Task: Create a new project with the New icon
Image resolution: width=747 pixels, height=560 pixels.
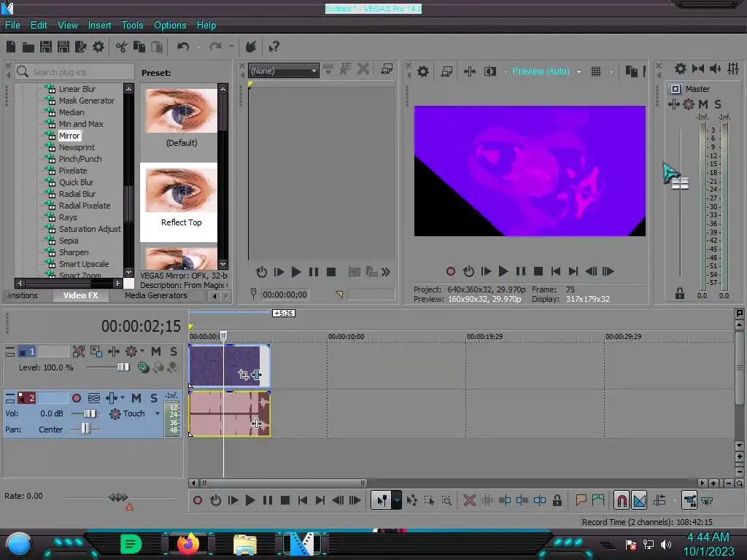Action: (11, 47)
